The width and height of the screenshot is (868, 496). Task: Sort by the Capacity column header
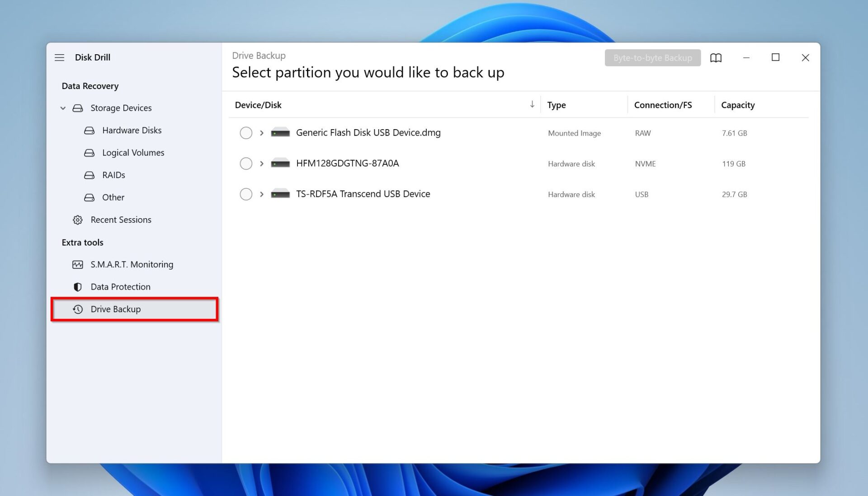(738, 105)
